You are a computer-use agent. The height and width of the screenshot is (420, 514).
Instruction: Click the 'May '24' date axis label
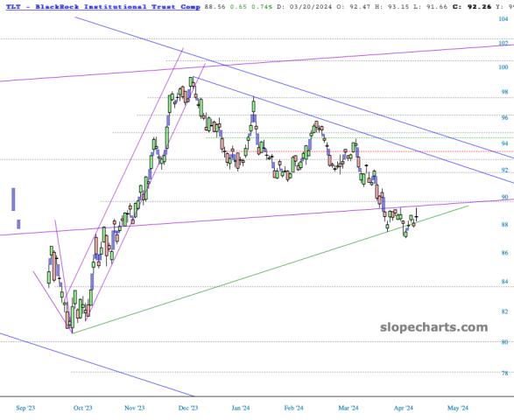pyautogui.click(x=458, y=408)
